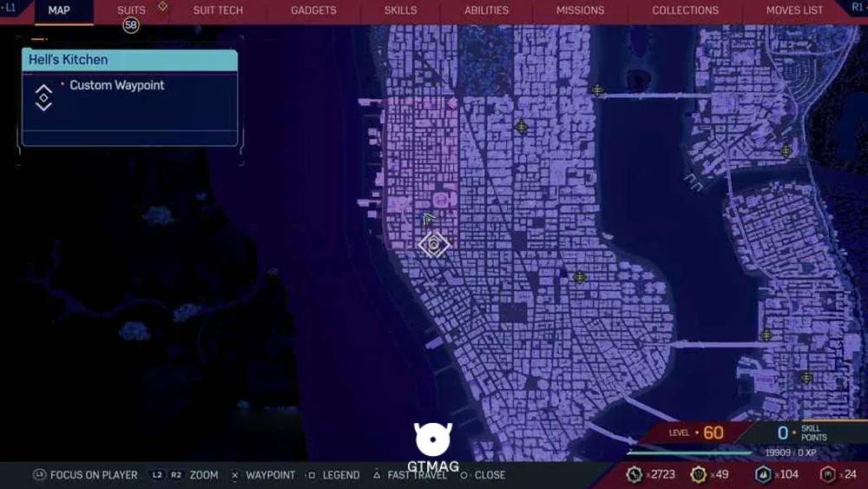Click the Fast Travel prompt
868x489 pixels.
410,475
